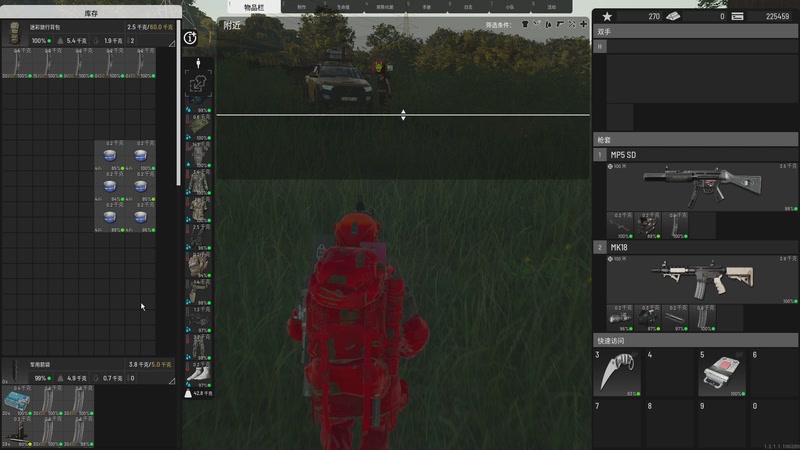Select the character body icon above the clothing slots
This screenshot has width=800, height=450.
click(198, 63)
